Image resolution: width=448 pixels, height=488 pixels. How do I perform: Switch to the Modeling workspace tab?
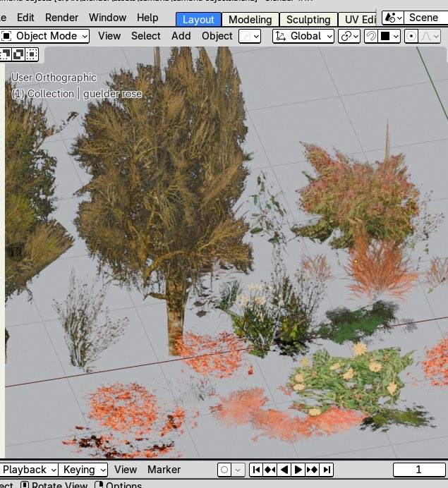[x=250, y=20]
